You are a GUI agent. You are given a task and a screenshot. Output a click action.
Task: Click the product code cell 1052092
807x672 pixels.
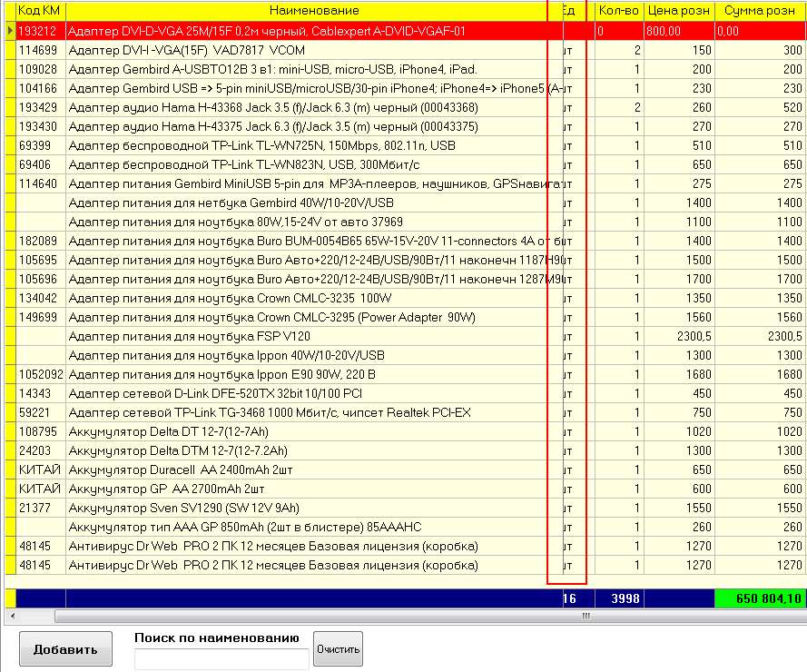pos(41,374)
